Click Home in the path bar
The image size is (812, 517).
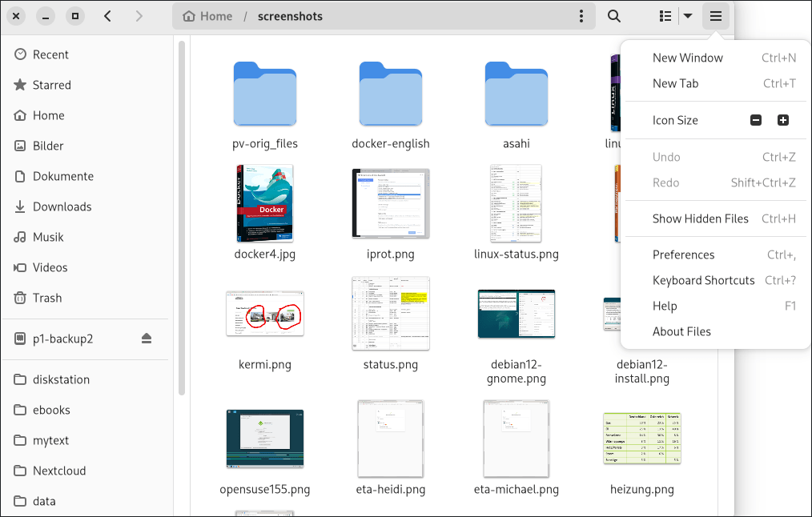click(207, 16)
